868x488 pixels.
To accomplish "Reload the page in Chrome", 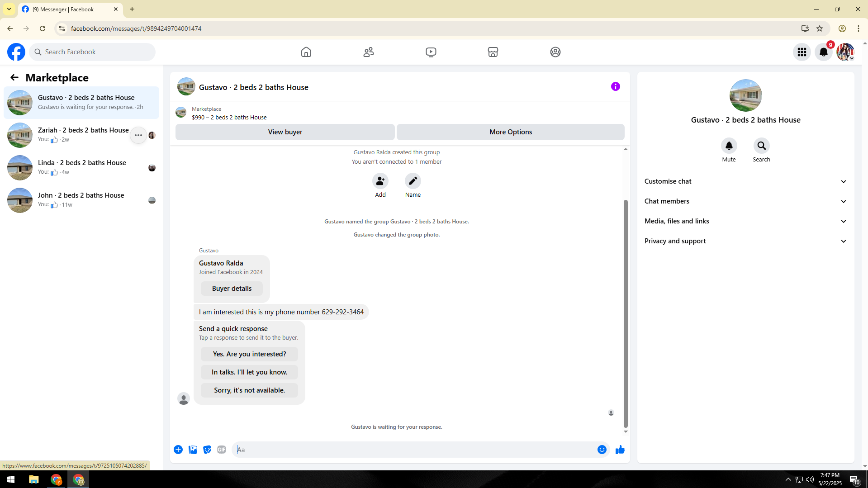I will tap(43, 28).
